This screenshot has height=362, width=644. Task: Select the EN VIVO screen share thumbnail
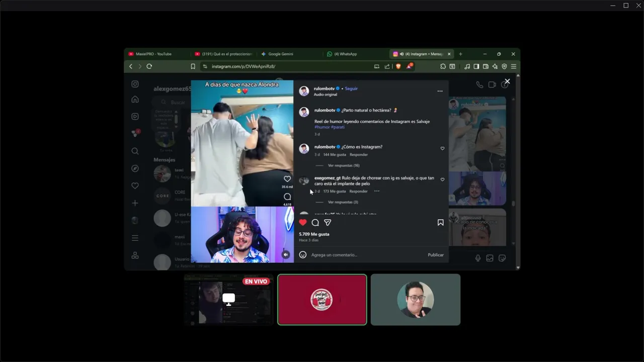point(228,300)
